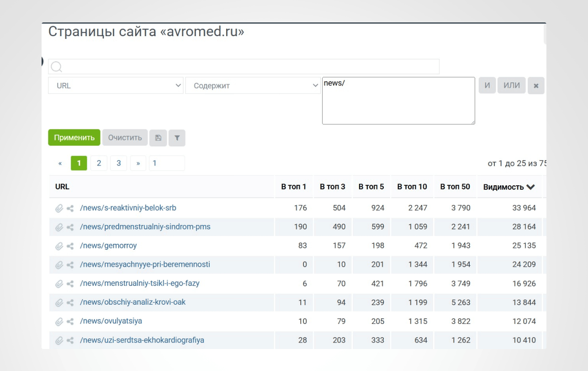Viewport: 588px width, 371px height.
Task: Click share icon for /news/uzi-serdtsa-ekhokardiografiya row
Action: pyautogui.click(x=70, y=340)
